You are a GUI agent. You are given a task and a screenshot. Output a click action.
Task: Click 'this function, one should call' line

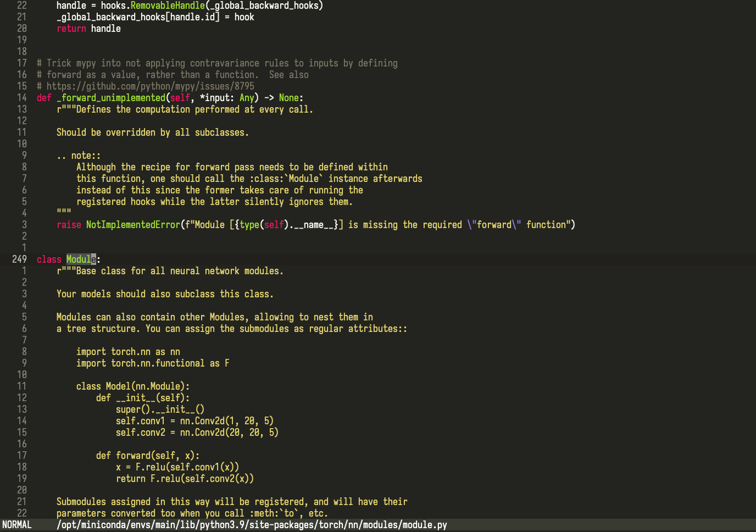(x=249, y=179)
